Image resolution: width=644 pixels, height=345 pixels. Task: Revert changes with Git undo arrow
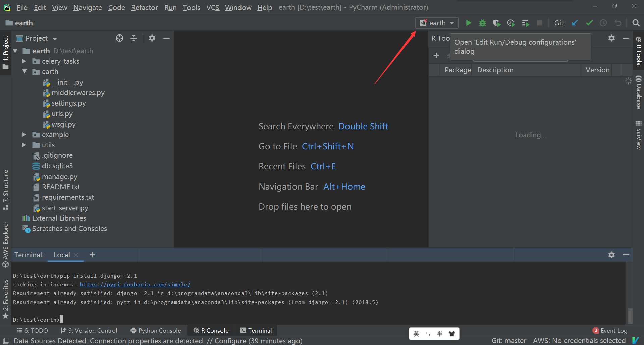(618, 23)
